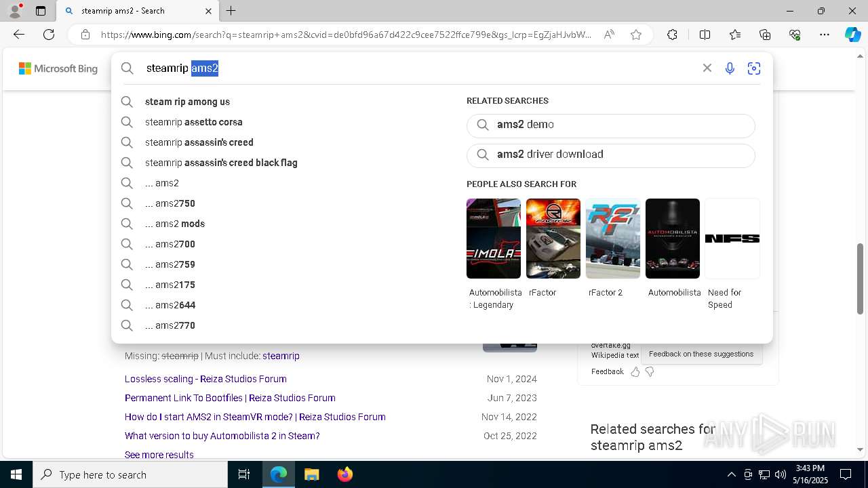Open Windows Start menu
868x488 pixels.
[16, 474]
